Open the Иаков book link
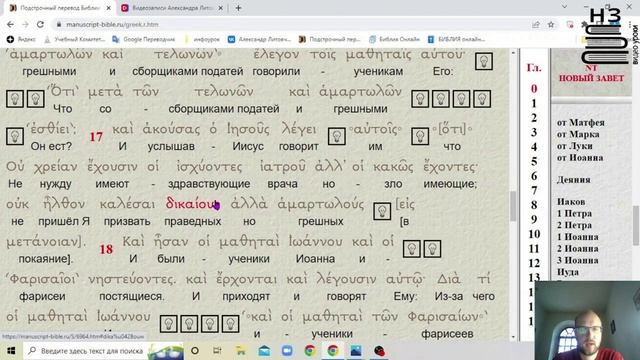 [x=571, y=202]
